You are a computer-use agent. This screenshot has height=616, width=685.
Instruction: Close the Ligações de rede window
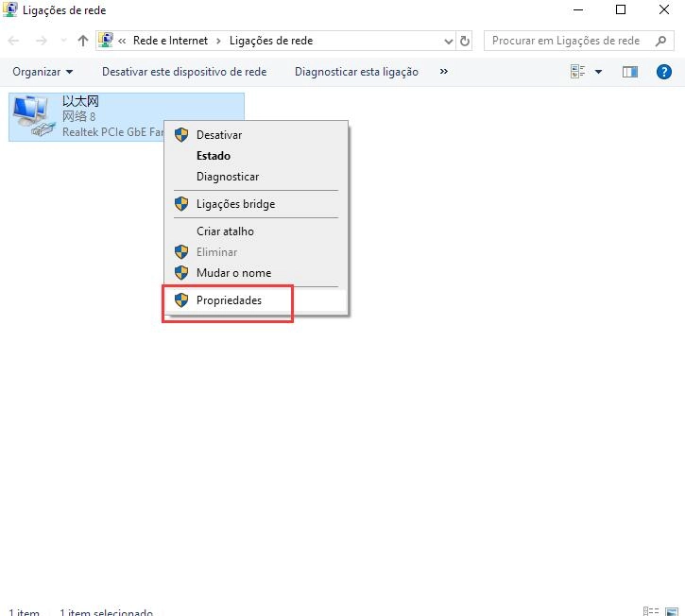(x=663, y=9)
